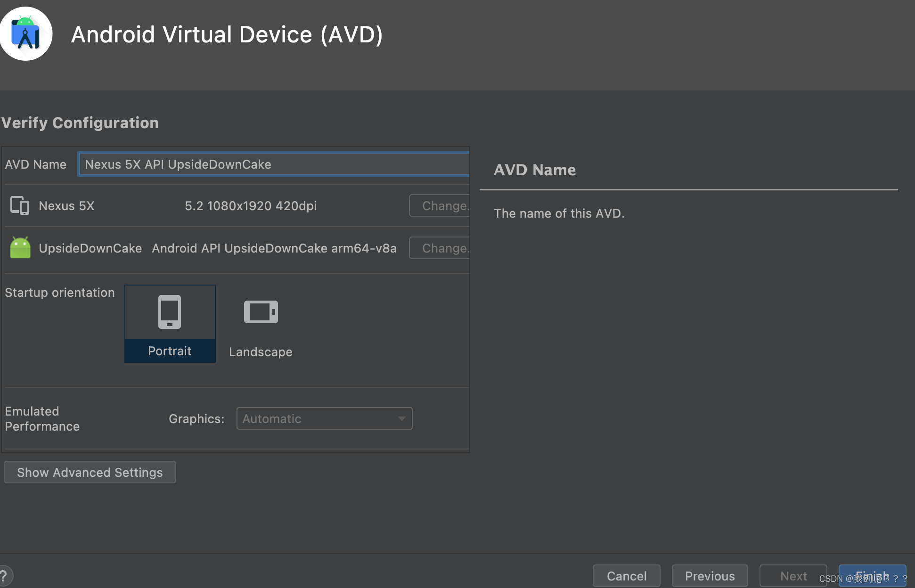Click the landscape phone icon
This screenshot has height=588, width=915.
(261, 311)
